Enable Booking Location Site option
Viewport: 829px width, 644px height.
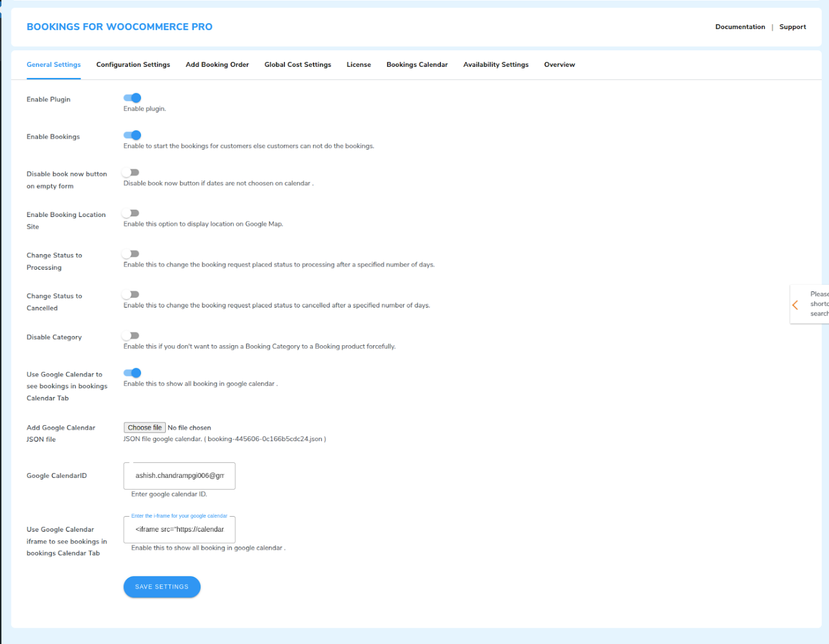(130, 213)
